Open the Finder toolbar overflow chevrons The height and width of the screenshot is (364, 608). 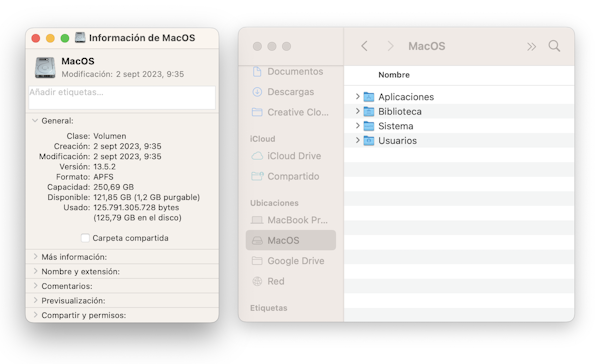point(532,47)
